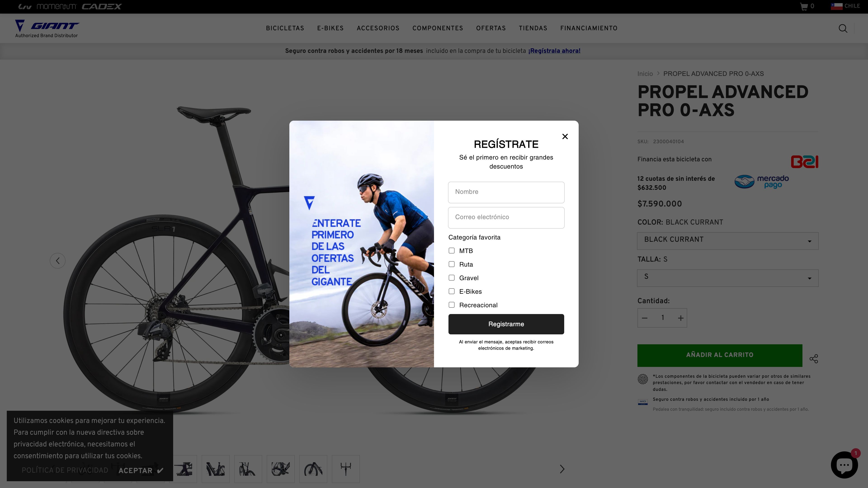Viewport: 868px width, 488px height.
Task: Open the chat widget bubble
Action: tap(845, 465)
